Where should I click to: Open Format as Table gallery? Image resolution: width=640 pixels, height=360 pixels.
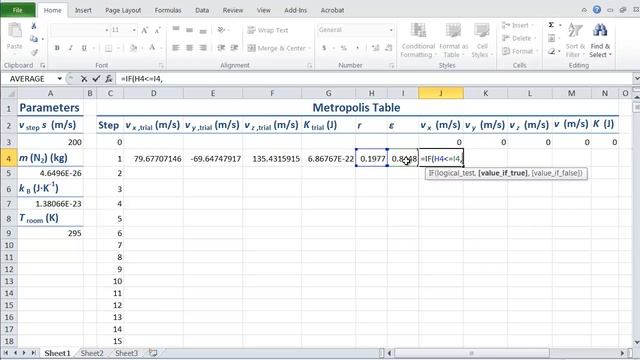click(453, 40)
